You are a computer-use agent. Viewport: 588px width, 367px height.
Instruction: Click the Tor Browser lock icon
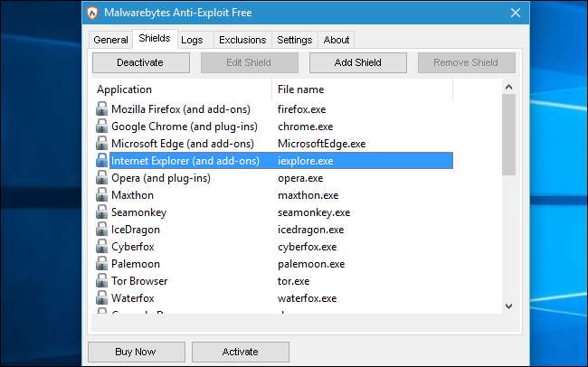tap(102, 281)
